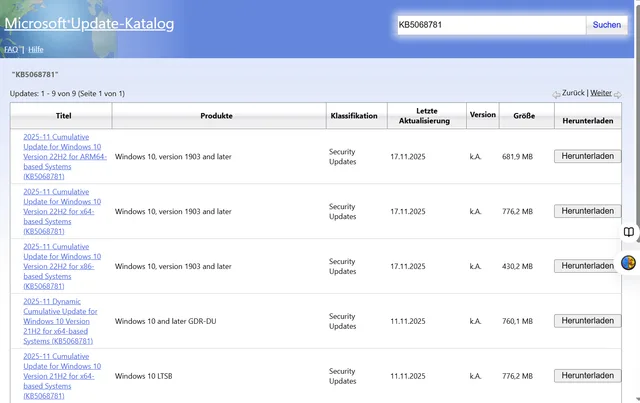This screenshot has height=403, width=640.
Task: Sort results by Größe column header
Action: coord(524,116)
